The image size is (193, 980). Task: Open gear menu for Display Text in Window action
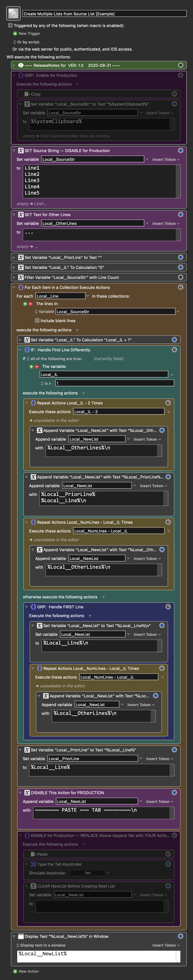[x=181, y=936]
